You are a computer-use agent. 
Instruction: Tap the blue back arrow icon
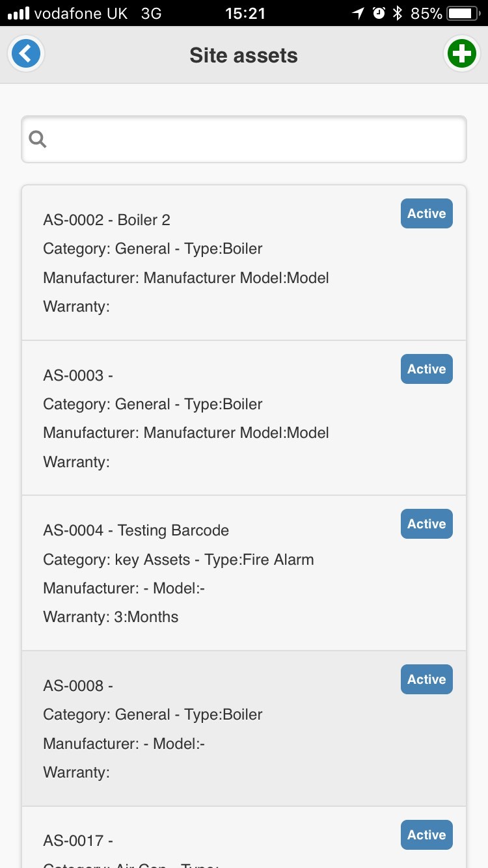point(26,54)
